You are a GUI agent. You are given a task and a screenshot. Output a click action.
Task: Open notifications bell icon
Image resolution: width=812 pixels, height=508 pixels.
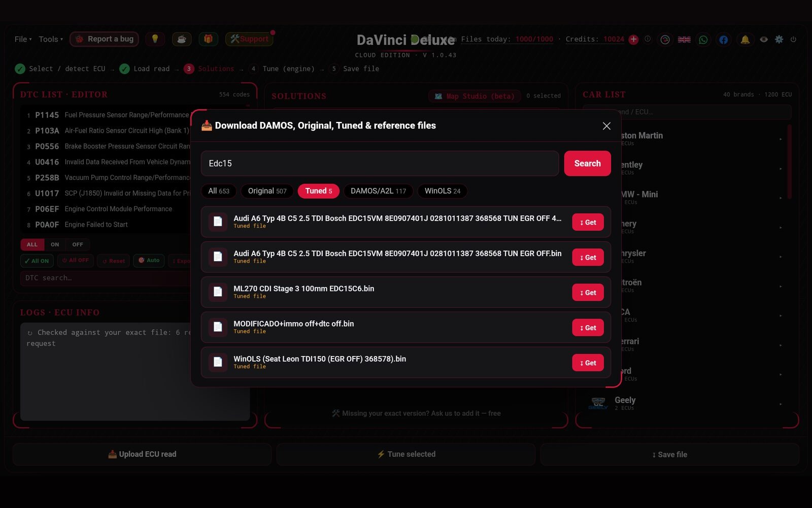(745, 39)
